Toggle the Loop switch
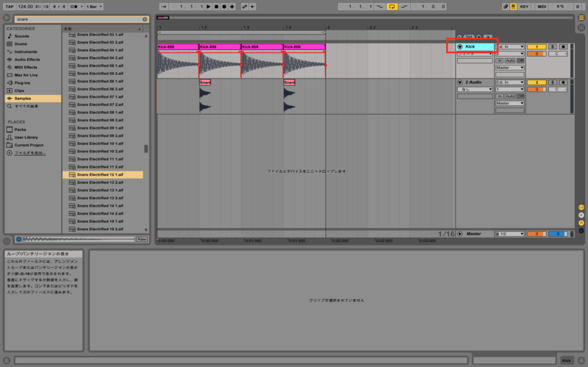The width and height of the screenshot is (588, 367). click(392, 7)
